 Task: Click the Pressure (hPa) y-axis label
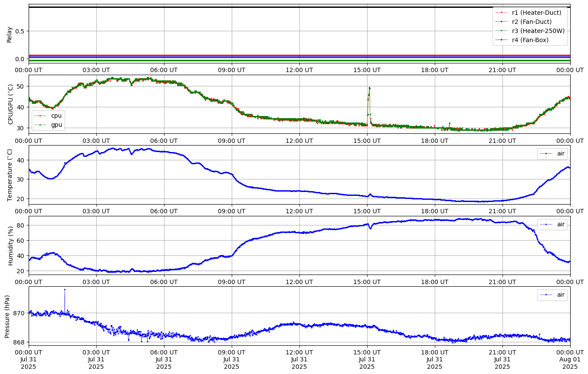tap(7, 316)
